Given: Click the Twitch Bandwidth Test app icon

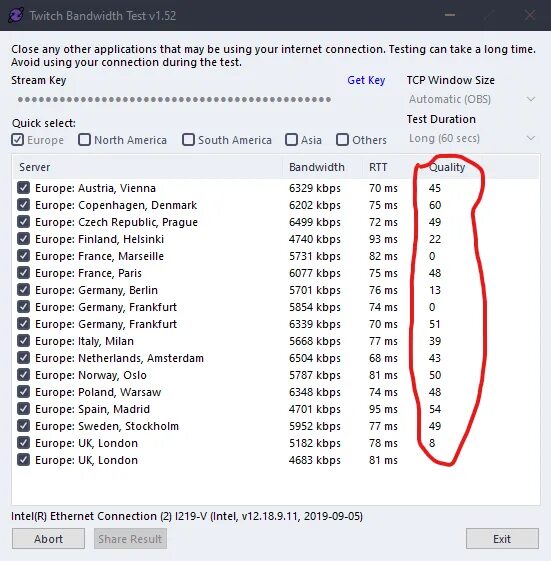Looking at the screenshot, I should (x=16, y=15).
